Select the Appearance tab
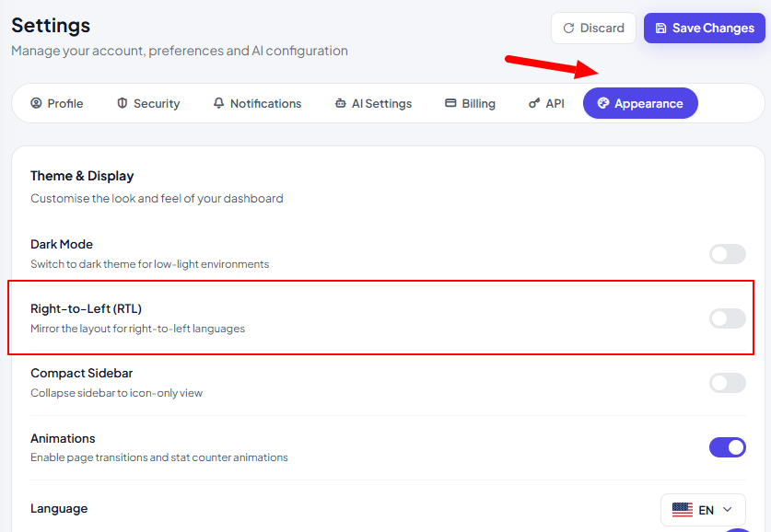The height and width of the screenshot is (532, 771). pyautogui.click(x=640, y=103)
